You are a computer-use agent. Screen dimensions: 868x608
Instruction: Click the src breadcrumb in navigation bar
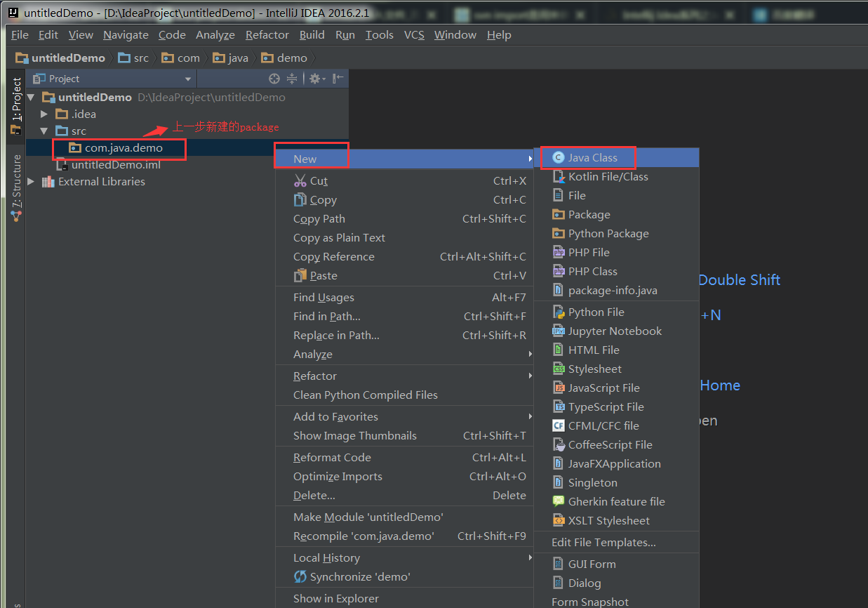(133, 58)
